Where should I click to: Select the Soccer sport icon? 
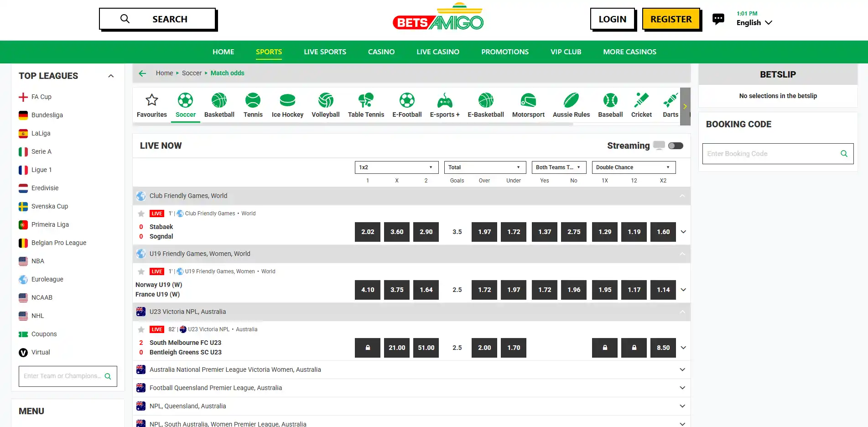click(x=186, y=100)
